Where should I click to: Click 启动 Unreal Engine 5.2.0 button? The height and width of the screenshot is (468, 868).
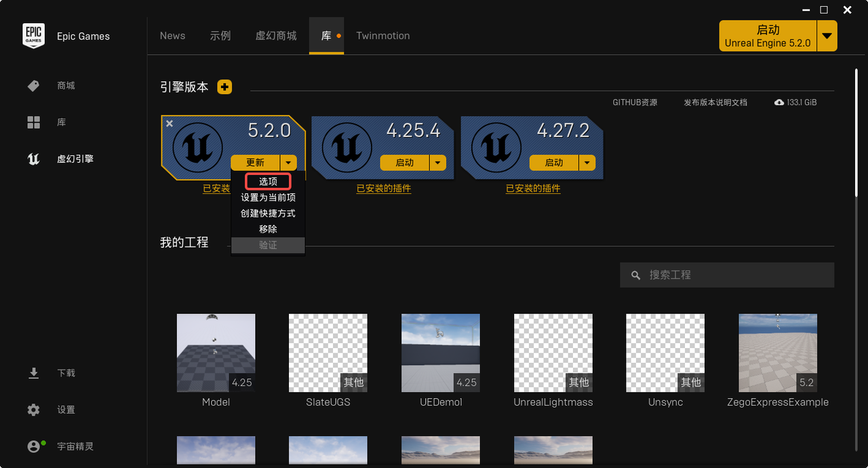coord(768,36)
